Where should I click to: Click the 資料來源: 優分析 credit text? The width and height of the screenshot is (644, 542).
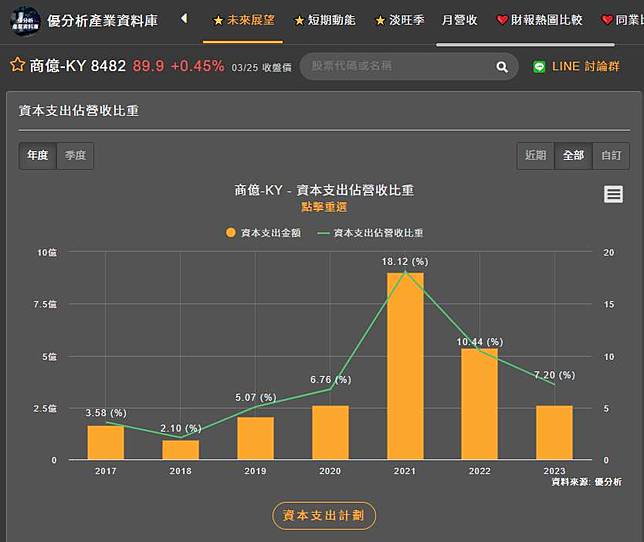(x=586, y=482)
